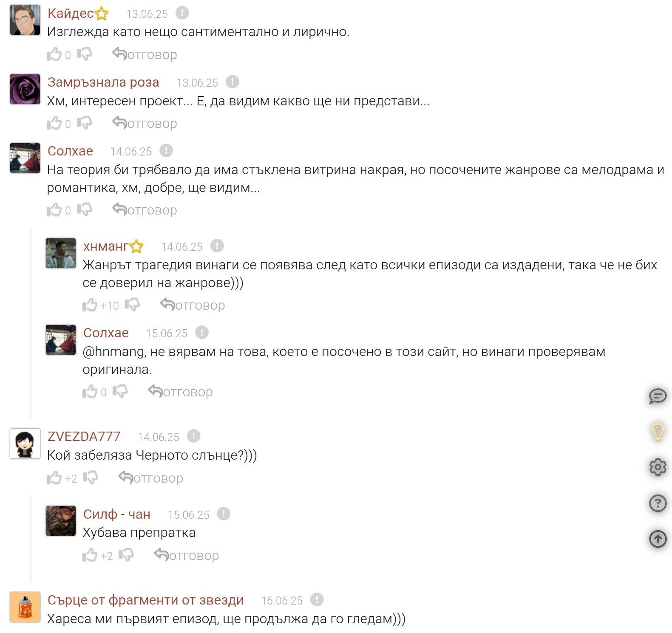Open help question mark sidebar icon

click(x=658, y=503)
